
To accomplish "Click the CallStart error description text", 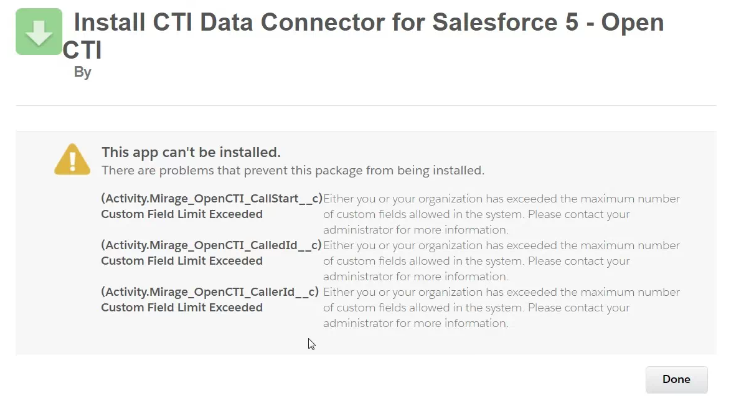I will coord(501,214).
